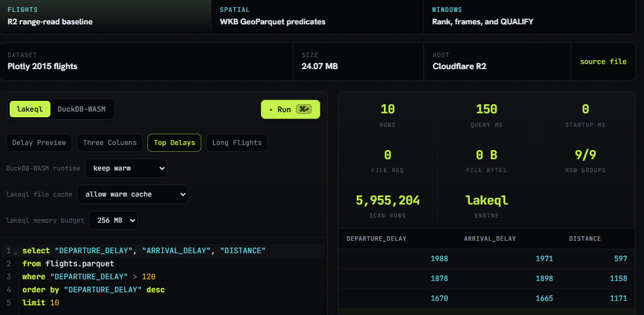Open the lakeql file cache dropdown
Viewport: 644px width, 315px height.
133,194
